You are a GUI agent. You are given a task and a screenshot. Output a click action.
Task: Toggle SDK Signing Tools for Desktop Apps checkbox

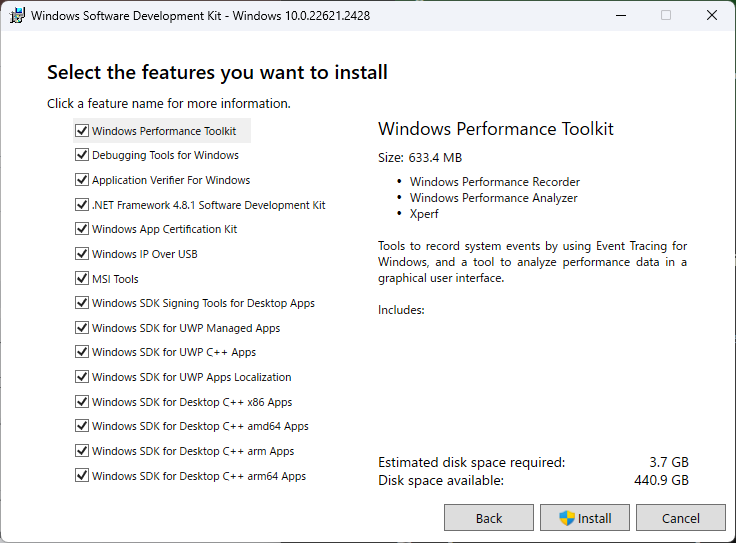coord(82,303)
